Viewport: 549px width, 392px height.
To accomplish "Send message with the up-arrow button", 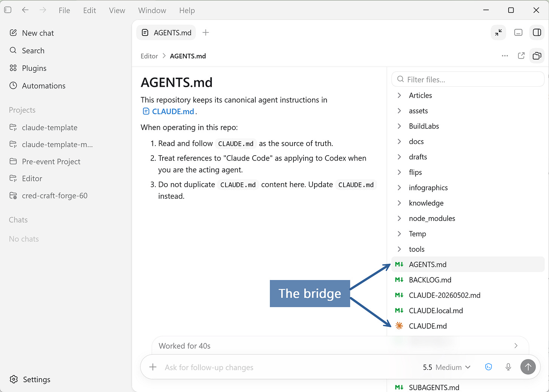I will (528, 367).
